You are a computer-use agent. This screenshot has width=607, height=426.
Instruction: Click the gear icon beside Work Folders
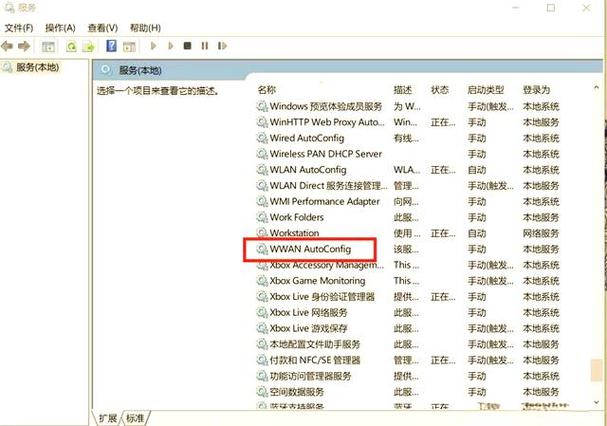pyautogui.click(x=262, y=217)
